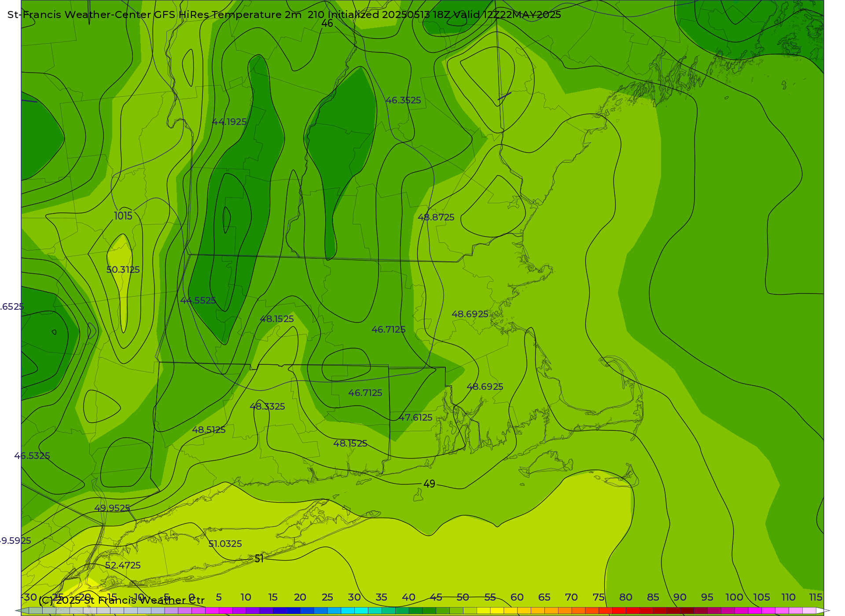845x616 pixels.
Task: Click the bright red colorbar segment under 80
Action: 619,611
